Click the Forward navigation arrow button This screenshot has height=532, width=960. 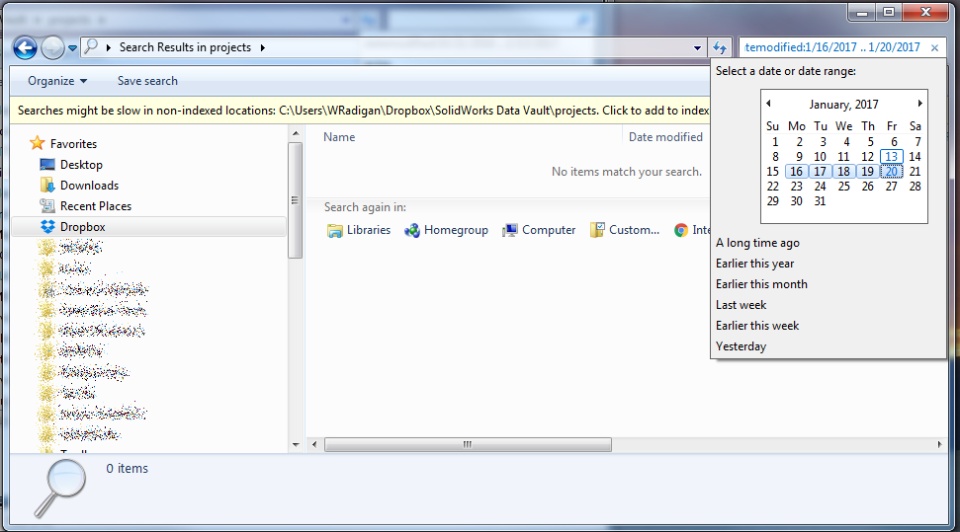[x=53, y=47]
